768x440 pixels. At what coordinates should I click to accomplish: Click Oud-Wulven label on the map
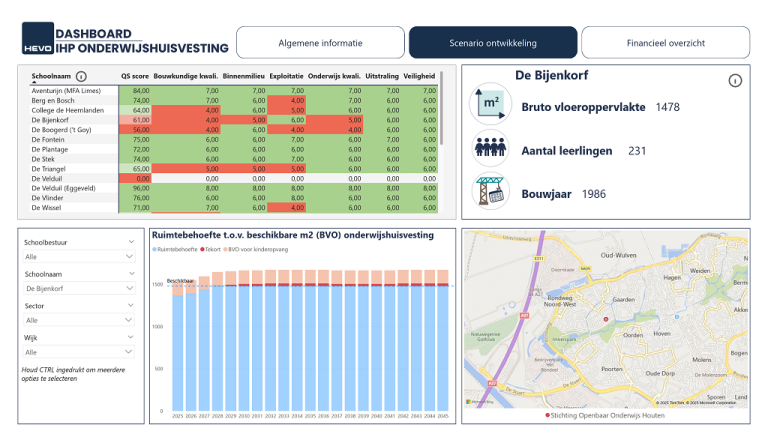619,255
